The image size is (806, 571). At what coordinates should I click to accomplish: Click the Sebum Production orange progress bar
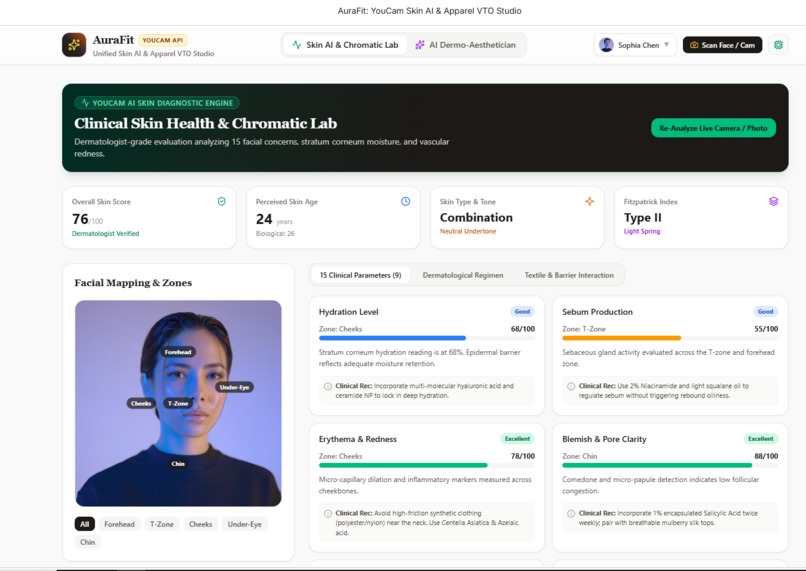pos(621,338)
